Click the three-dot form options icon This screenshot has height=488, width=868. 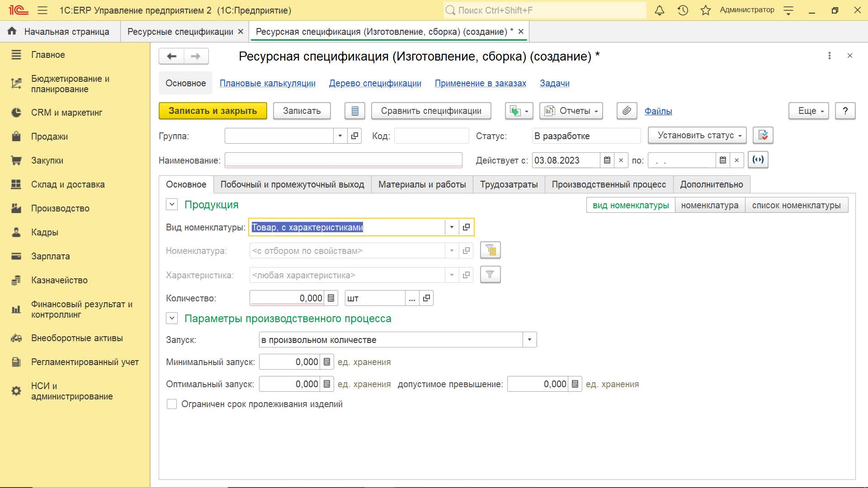pyautogui.click(x=829, y=56)
